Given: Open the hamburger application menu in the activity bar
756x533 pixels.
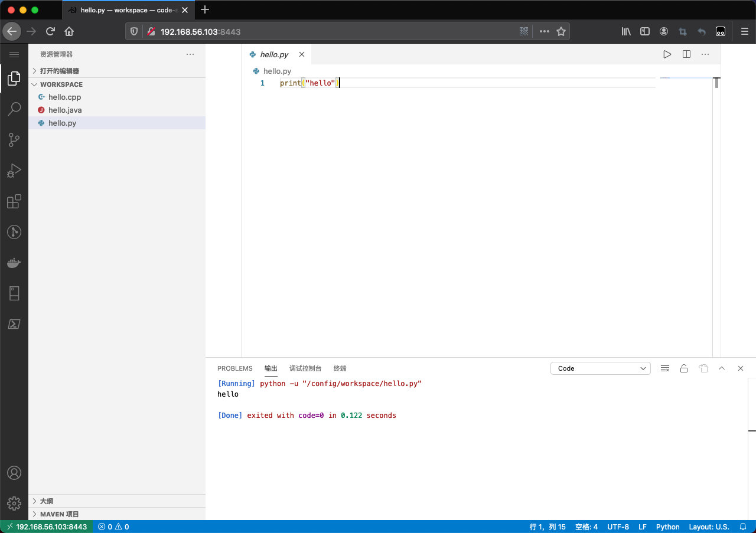Looking at the screenshot, I should 14,54.
